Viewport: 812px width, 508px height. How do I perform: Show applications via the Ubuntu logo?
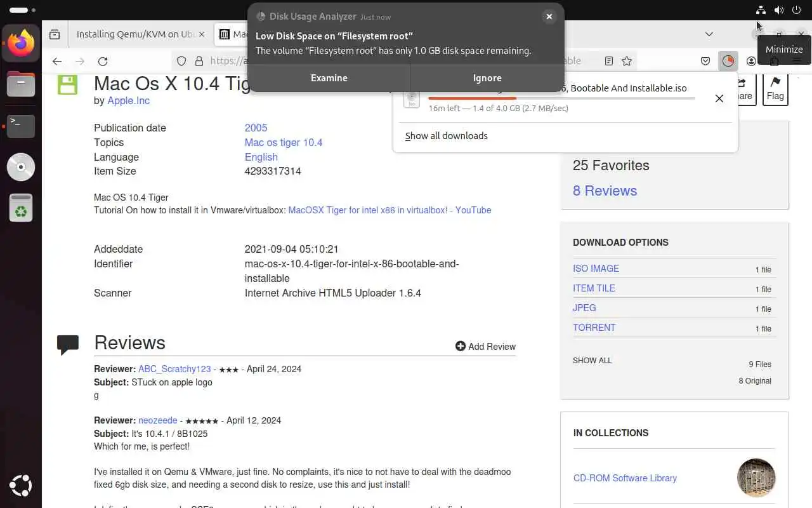[x=21, y=486]
